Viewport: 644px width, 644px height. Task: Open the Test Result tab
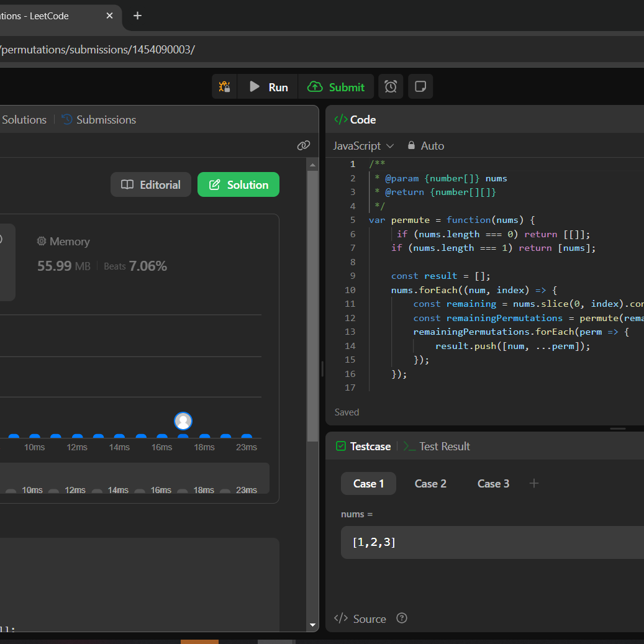tap(437, 446)
